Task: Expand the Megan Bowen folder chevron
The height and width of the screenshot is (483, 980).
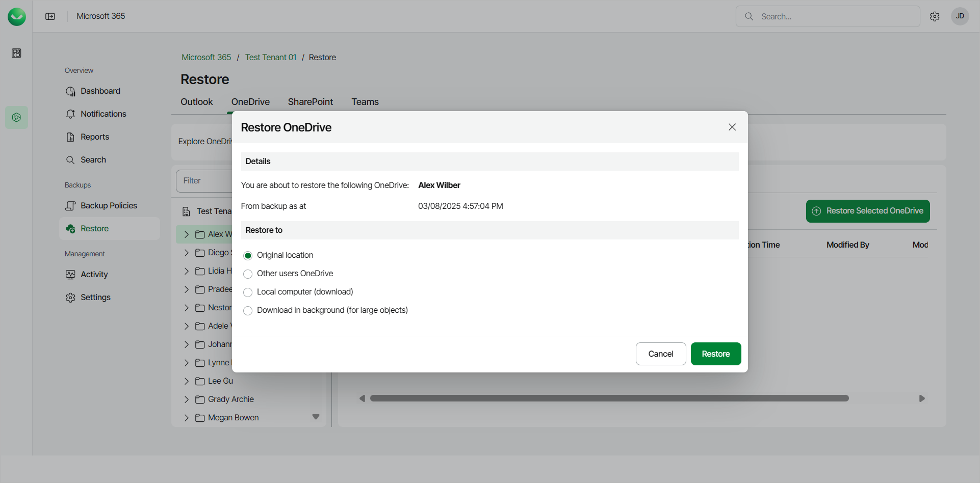Action: tap(187, 418)
